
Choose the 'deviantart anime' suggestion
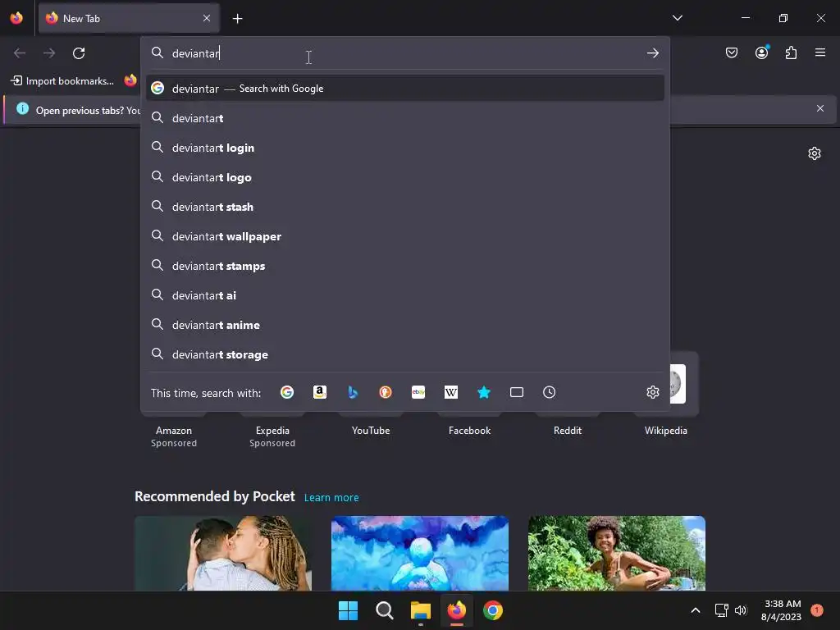pos(405,324)
